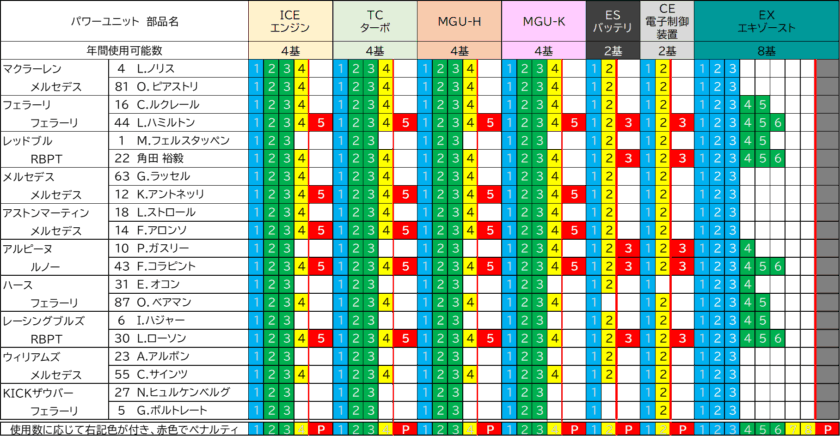
Task: Click red ICE 5 in L.ハミルトン row
Action: tap(320, 123)
